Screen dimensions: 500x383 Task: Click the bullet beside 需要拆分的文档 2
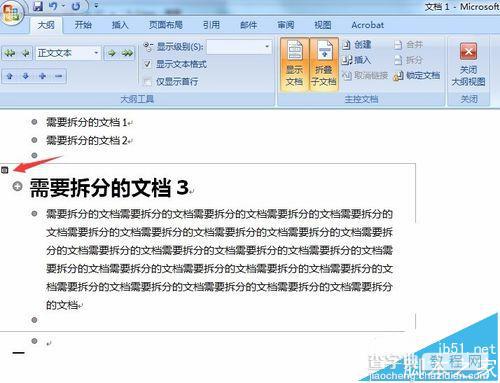[x=34, y=140]
